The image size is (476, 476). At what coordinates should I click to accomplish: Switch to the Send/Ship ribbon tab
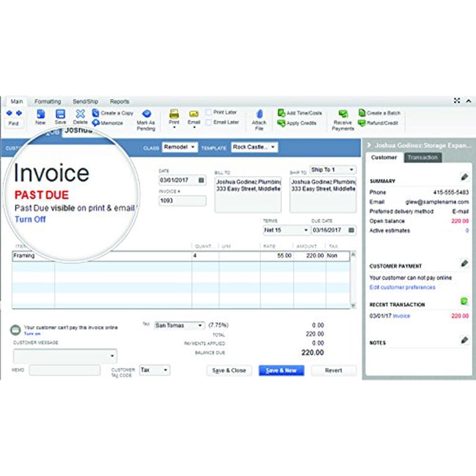tap(86, 102)
